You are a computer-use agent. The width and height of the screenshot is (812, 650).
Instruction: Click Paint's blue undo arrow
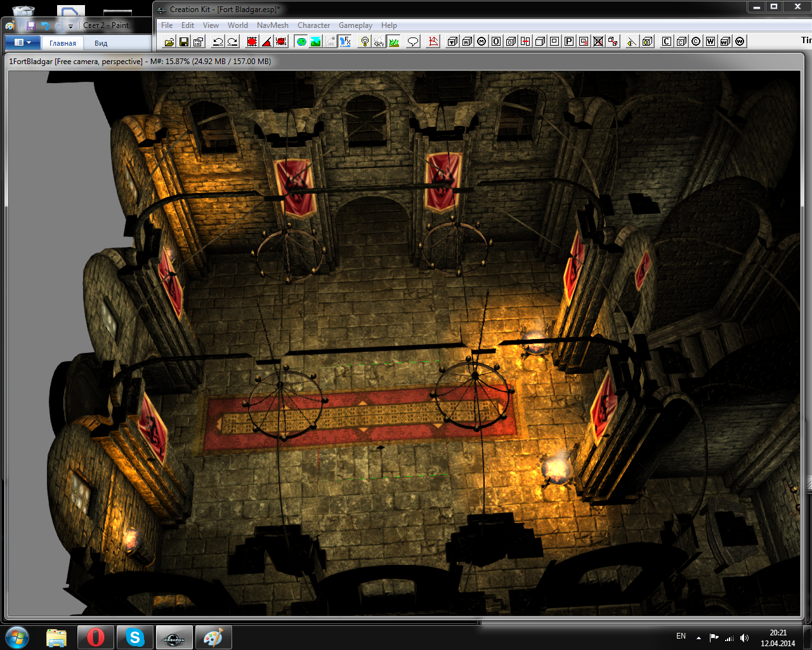coord(45,26)
